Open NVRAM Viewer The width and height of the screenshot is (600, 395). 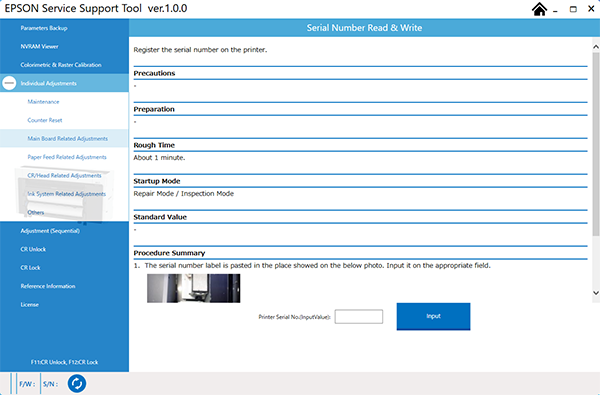(39, 46)
